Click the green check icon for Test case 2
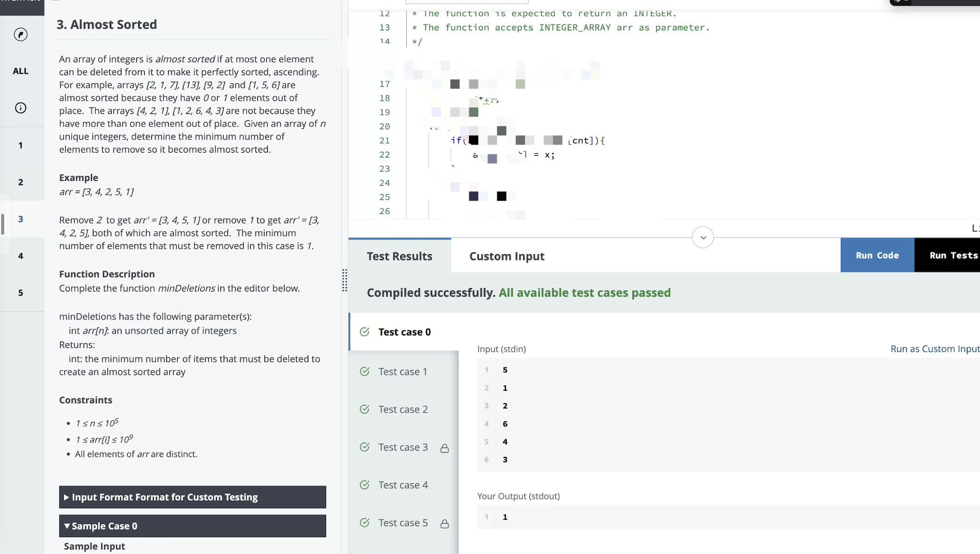980x554 pixels. click(x=365, y=409)
